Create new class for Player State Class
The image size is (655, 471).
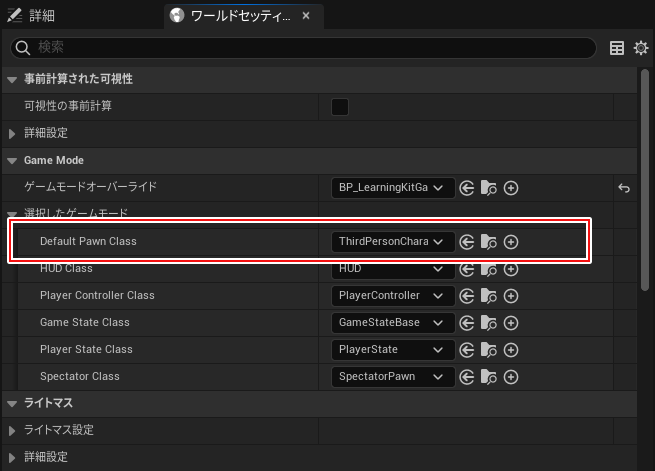(x=511, y=350)
